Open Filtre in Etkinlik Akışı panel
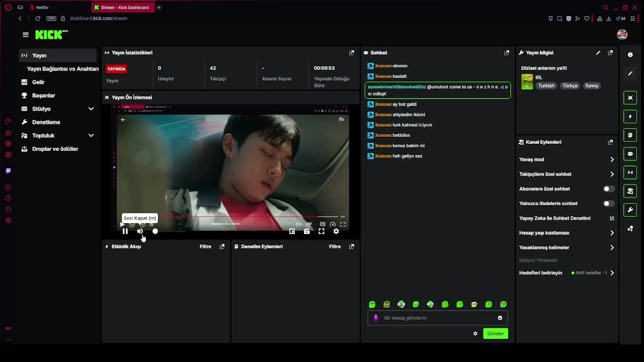 [205, 247]
